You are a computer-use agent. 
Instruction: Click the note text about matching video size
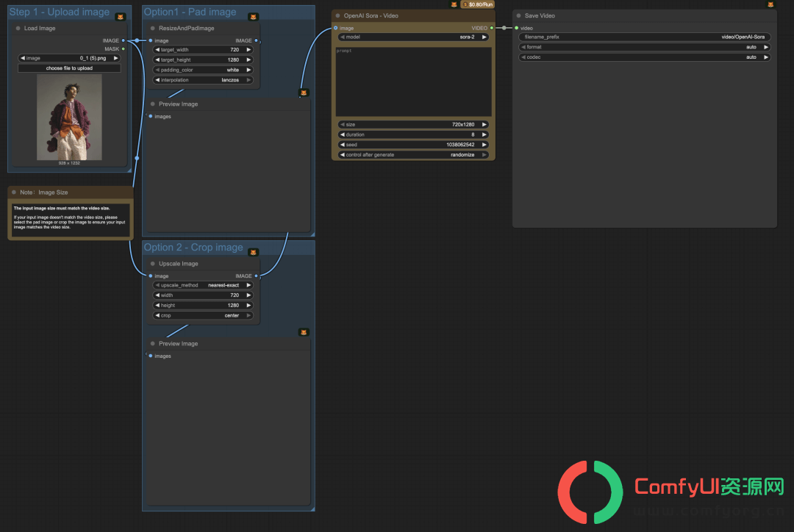tap(69, 218)
